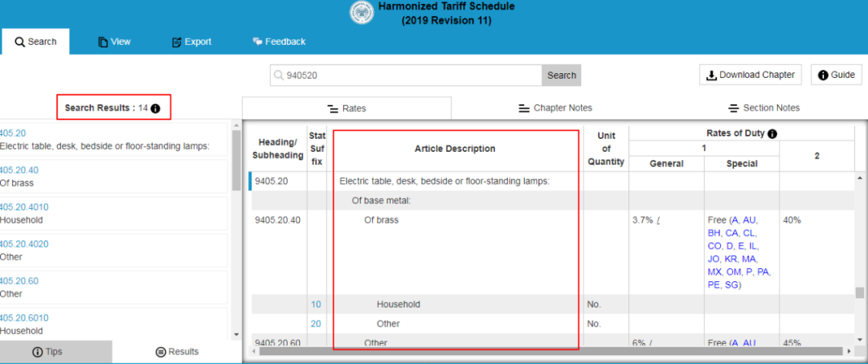The height and width of the screenshot is (364, 868).
Task: Open the Export tab
Action: pyautogui.click(x=191, y=42)
